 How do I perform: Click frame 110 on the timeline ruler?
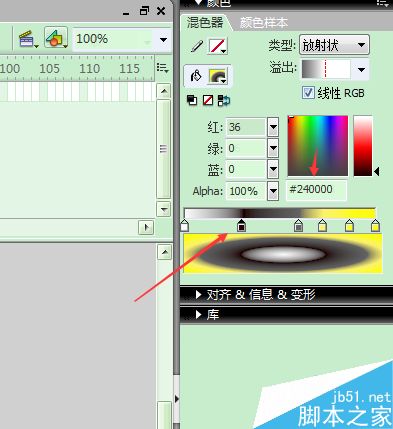coord(89,68)
